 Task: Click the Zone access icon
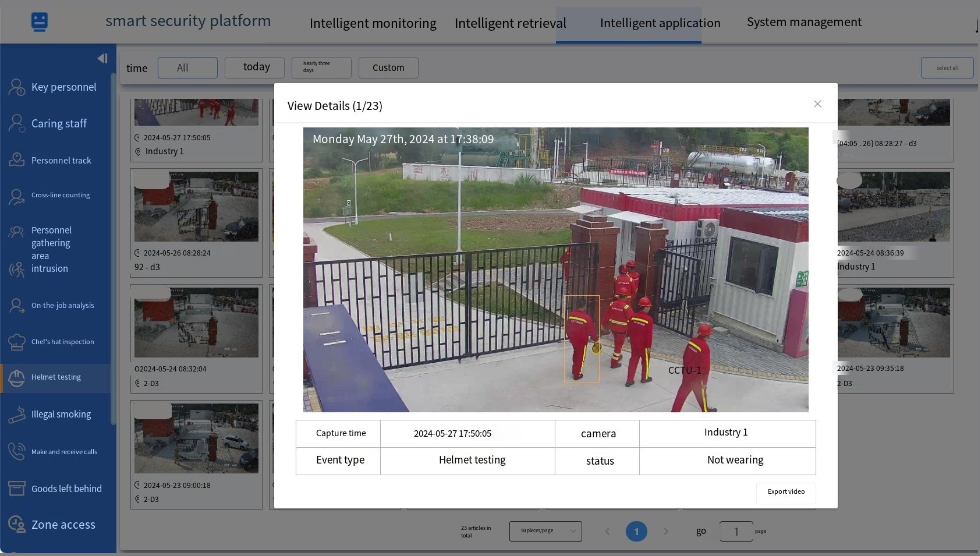click(x=17, y=524)
